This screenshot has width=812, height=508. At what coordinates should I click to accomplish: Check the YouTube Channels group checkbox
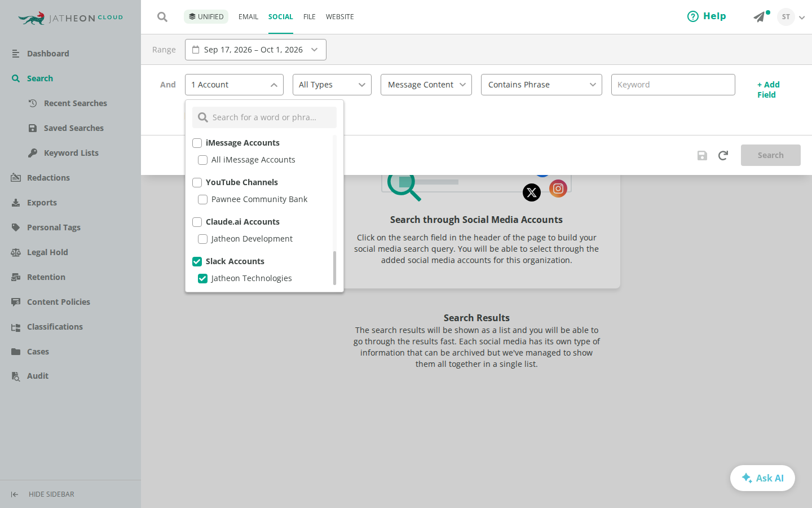click(x=197, y=182)
